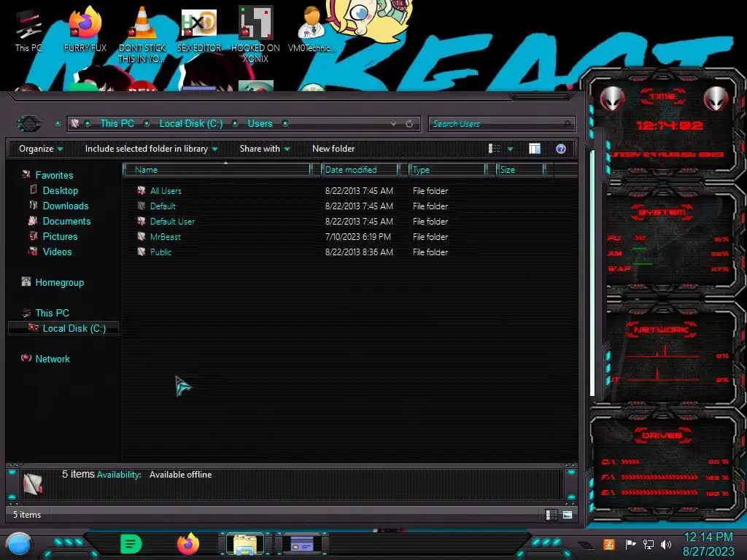Toggle the preview pane icon
Image resolution: width=747 pixels, height=560 pixels.
[535, 149]
